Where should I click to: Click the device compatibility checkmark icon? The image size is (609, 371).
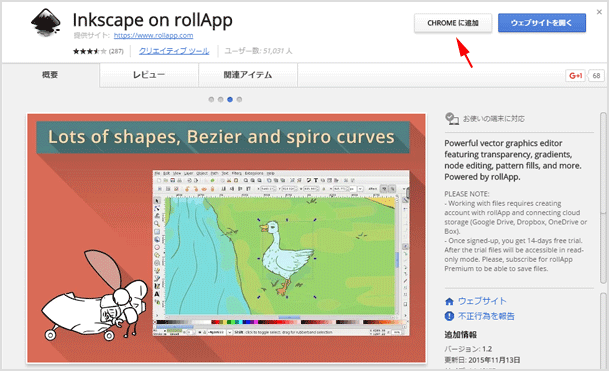452,118
